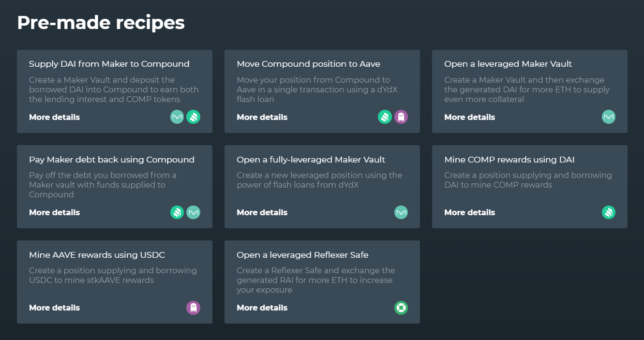Image resolution: width=644 pixels, height=340 pixels.
Task: View More details for leveraged Maker Vault
Action: pos(469,117)
